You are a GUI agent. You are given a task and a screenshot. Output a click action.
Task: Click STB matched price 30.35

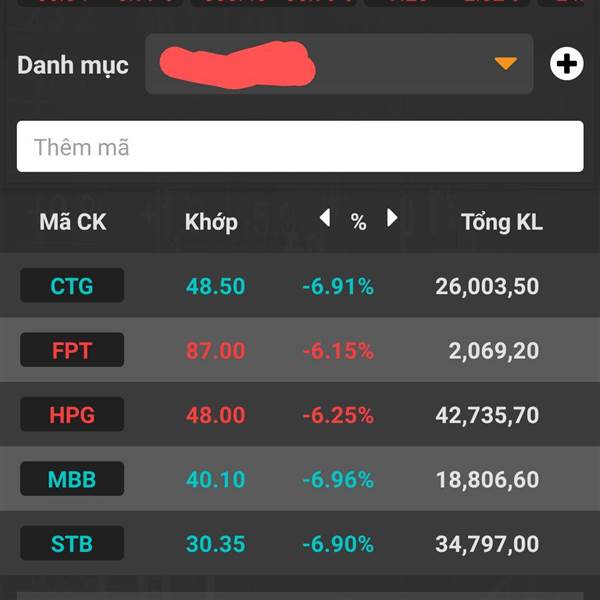point(215,544)
